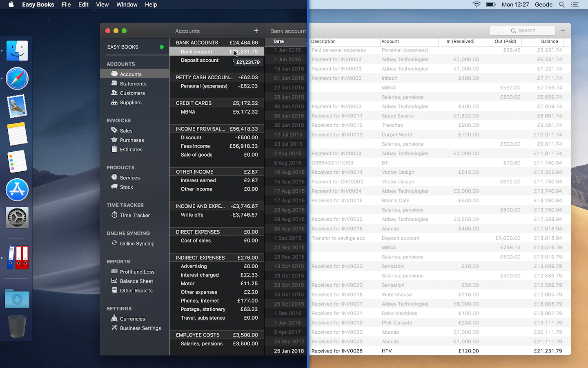
Task: Open Business Settings tools icon
Action: (114, 328)
